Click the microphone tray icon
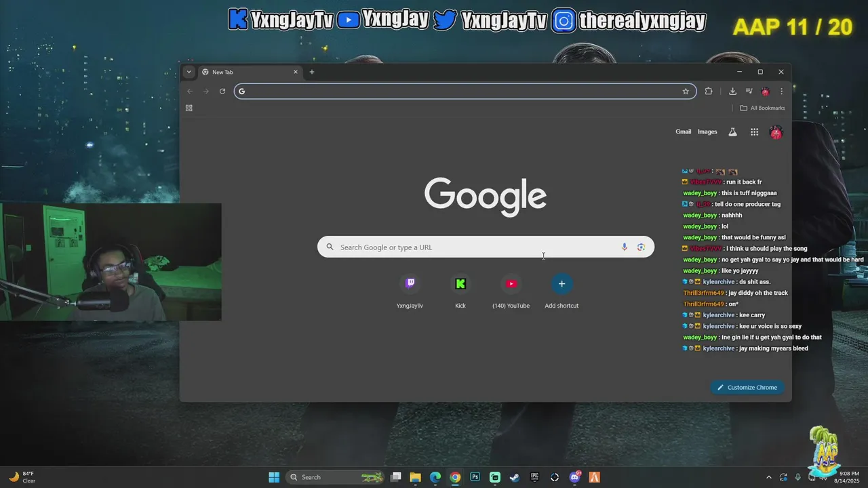868x488 pixels. click(x=798, y=477)
